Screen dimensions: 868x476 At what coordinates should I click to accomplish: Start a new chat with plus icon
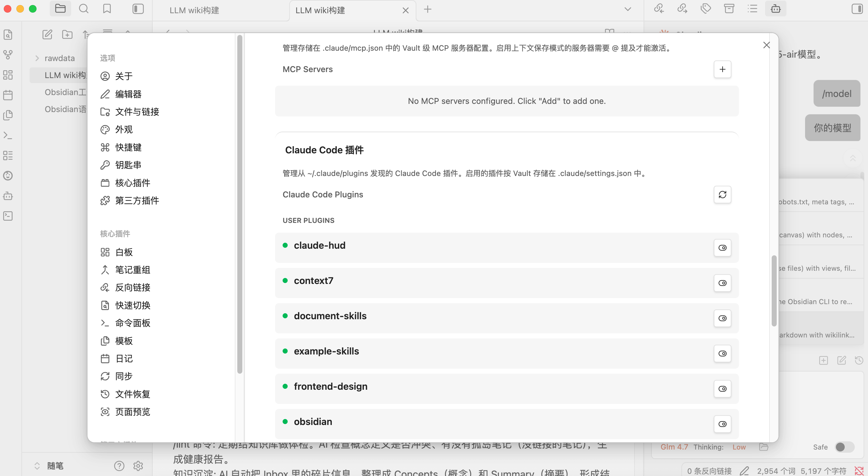[x=823, y=360]
